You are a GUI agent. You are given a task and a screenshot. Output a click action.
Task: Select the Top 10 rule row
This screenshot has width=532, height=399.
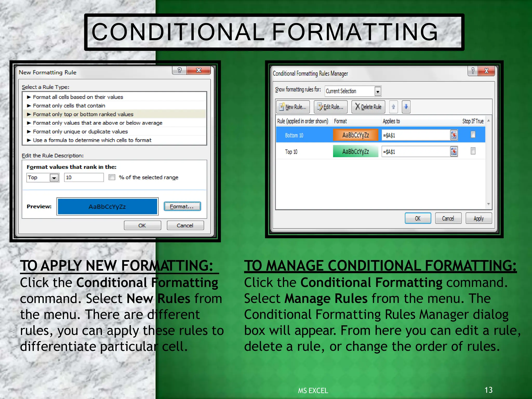(x=380, y=151)
